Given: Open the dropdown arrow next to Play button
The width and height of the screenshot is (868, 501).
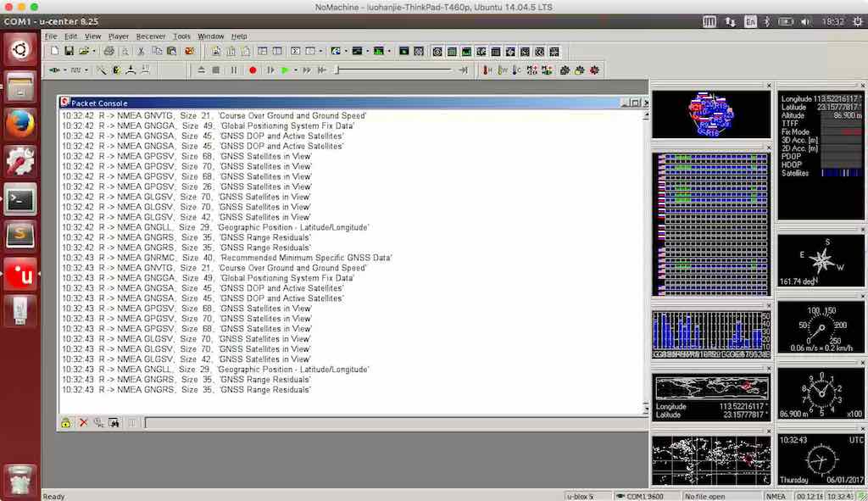Looking at the screenshot, I should pos(295,70).
